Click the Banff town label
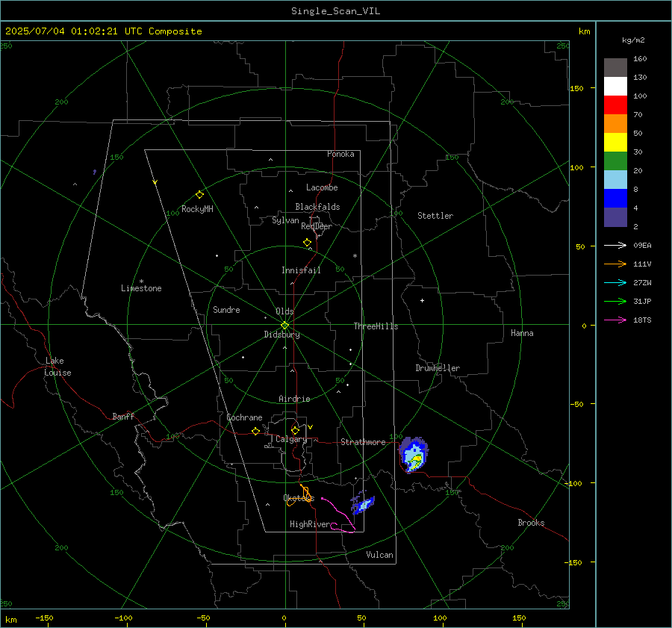This screenshot has width=672, height=628. click(x=123, y=416)
